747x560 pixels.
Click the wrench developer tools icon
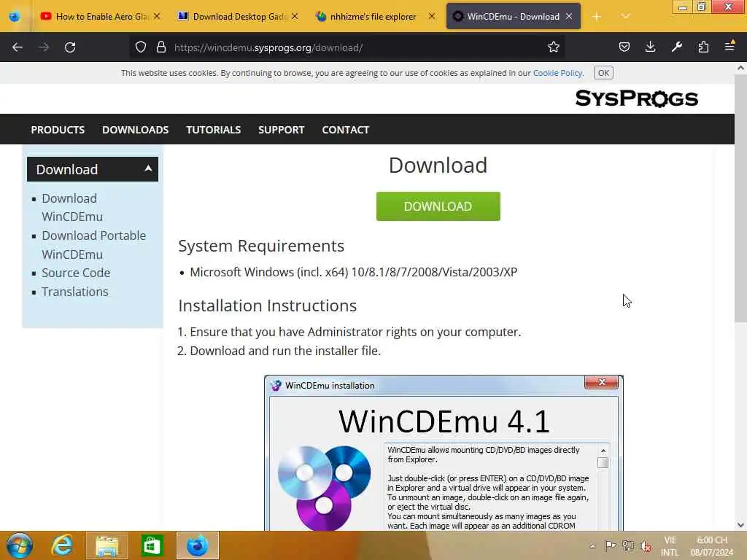pyautogui.click(x=676, y=47)
